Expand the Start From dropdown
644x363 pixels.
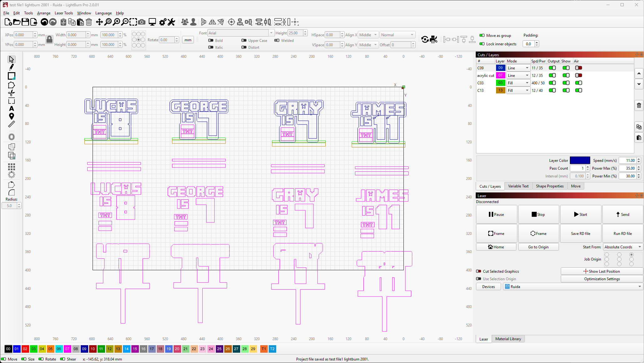[622, 247]
